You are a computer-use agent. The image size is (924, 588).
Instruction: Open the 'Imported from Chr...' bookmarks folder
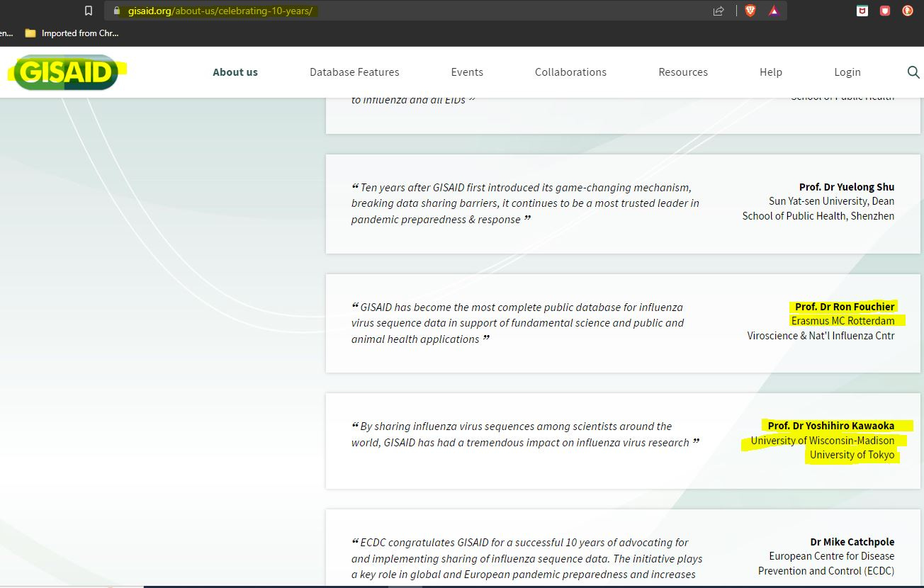point(72,33)
